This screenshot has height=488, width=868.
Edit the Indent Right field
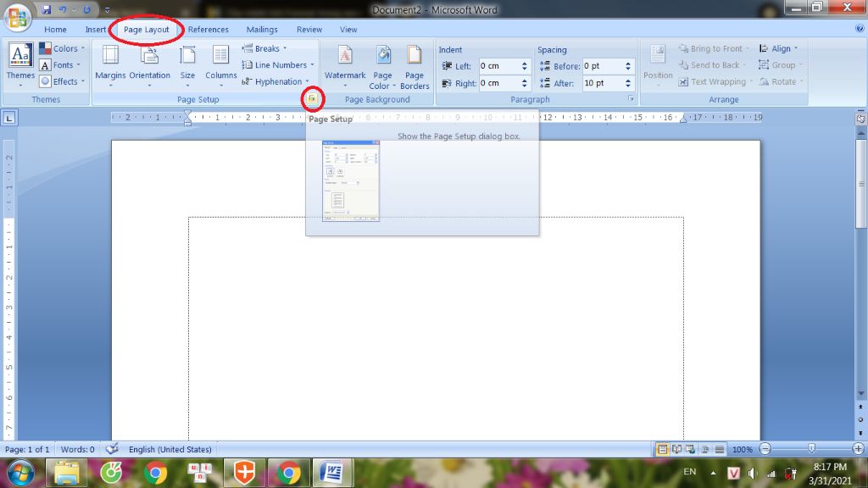click(x=498, y=83)
